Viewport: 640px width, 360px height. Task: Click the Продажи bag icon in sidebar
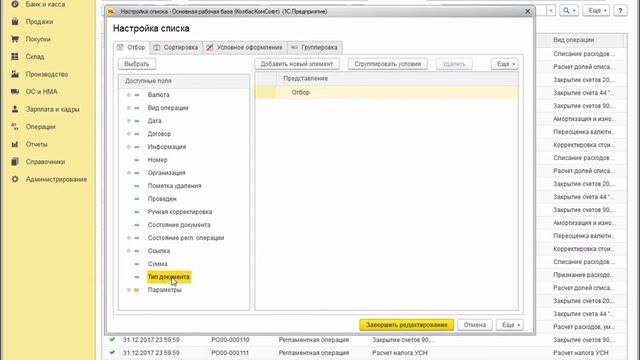tap(15, 22)
